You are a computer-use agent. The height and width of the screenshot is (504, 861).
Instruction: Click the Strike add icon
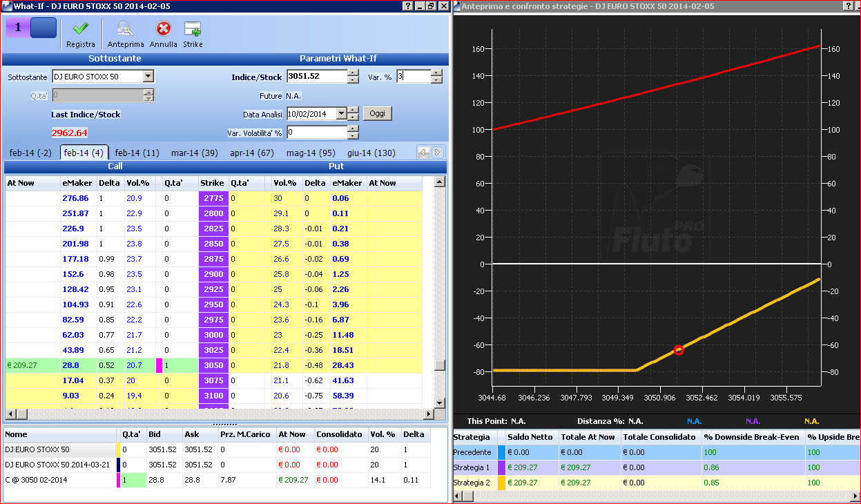pyautogui.click(x=193, y=28)
